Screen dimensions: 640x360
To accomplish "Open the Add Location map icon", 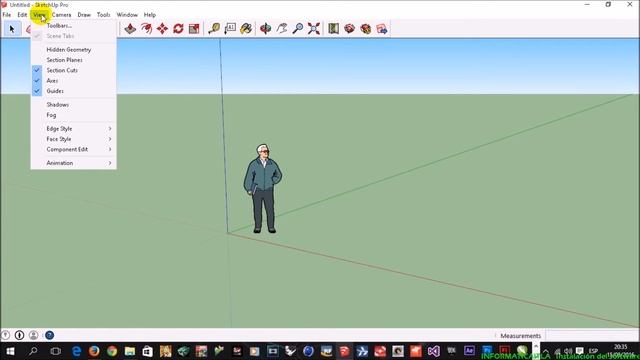I will (333, 29).
